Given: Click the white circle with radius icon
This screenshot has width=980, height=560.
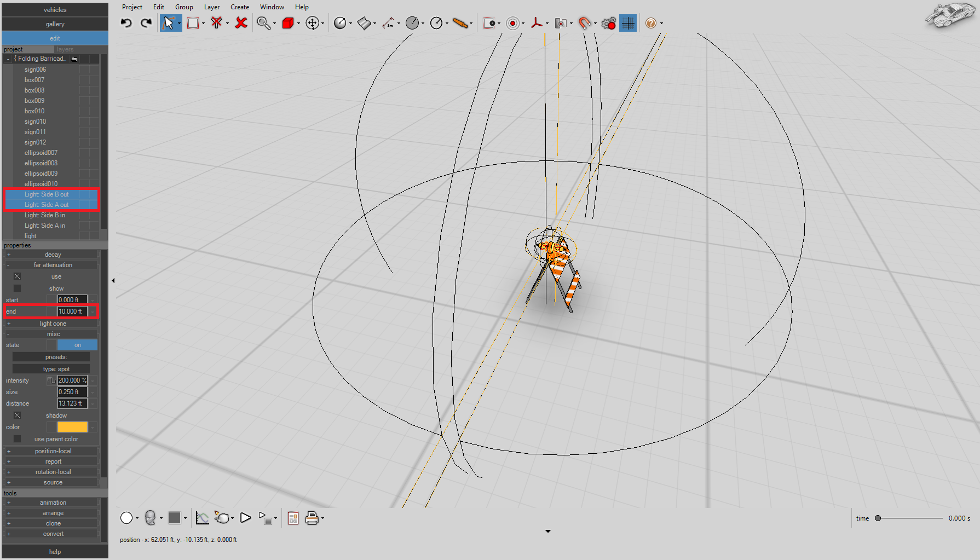Looking at the screenshot, I should click(436, 23).
